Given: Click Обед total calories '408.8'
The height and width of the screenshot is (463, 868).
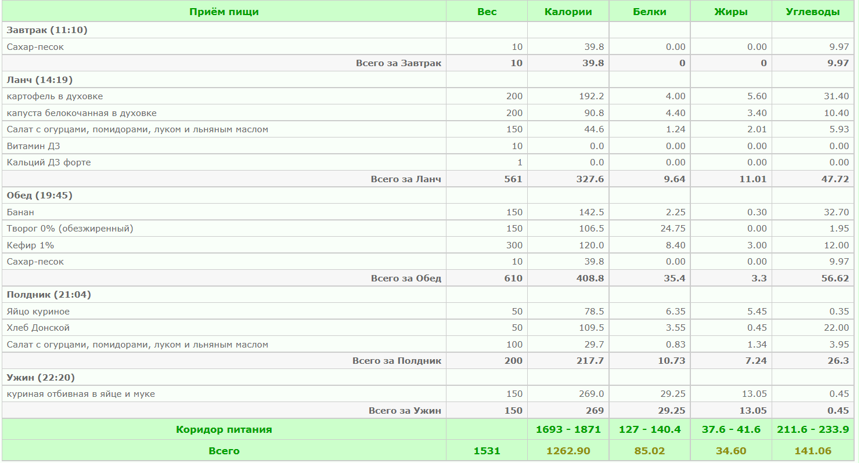Looking at the screenshot, I should pyautogui.click(x=590, y=278).
